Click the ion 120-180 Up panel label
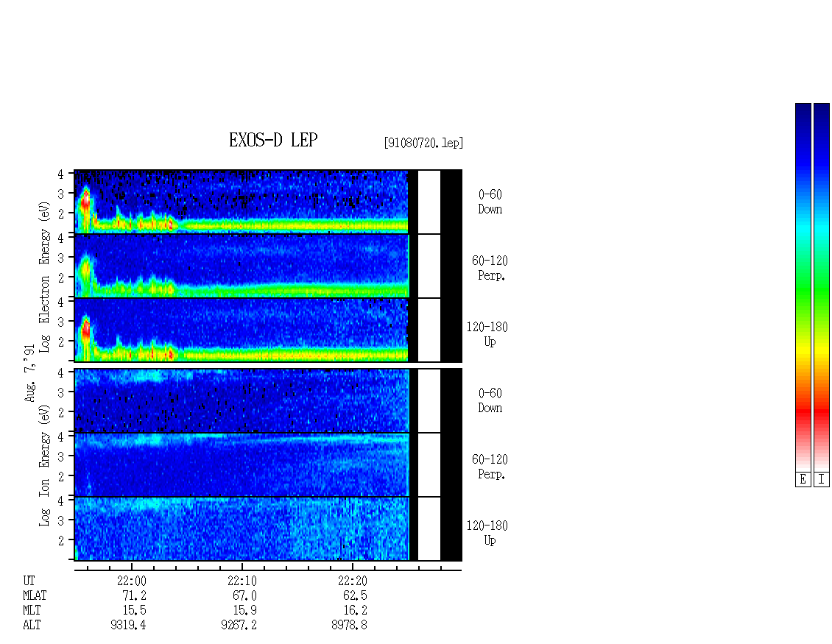 coord(487,533)
